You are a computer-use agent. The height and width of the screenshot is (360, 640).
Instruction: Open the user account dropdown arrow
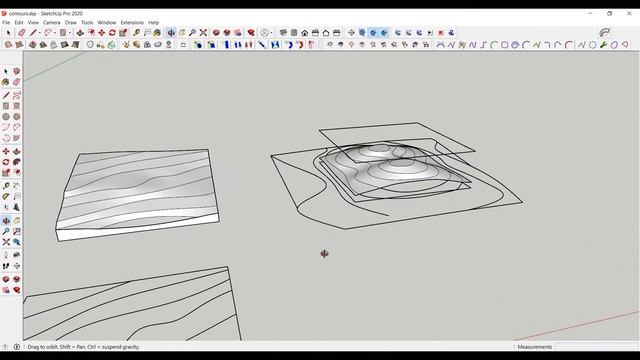(x=272, y=33)
